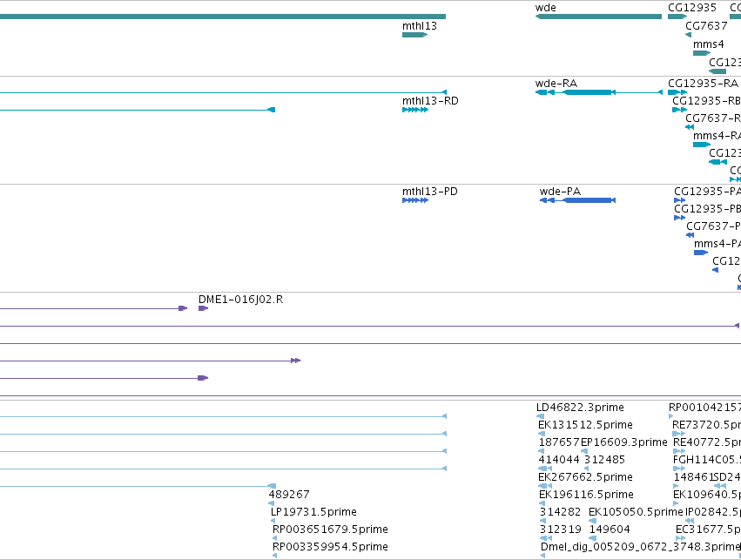Open EST EK131512.5prime label
Image resolution: width=741 pixels, height=560 pixels.
pos(585,425)
